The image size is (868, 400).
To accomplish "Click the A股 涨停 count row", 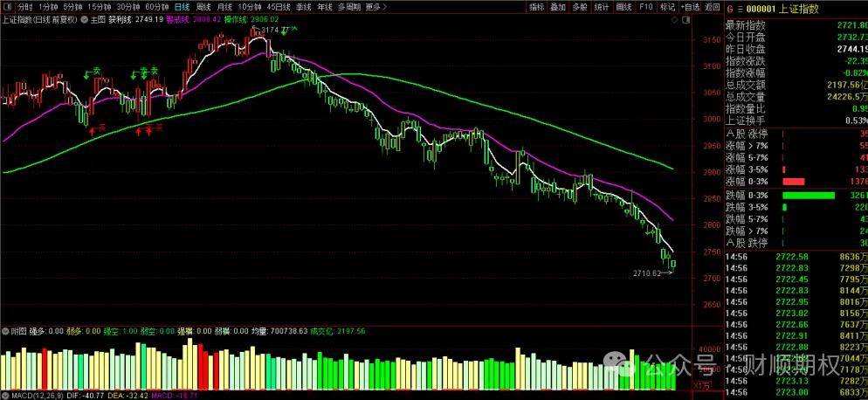I will [x=796, y=134].
